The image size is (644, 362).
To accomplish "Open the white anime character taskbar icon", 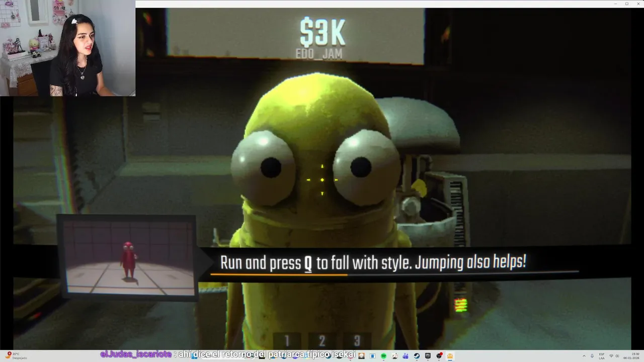I will tap(394, 356).
